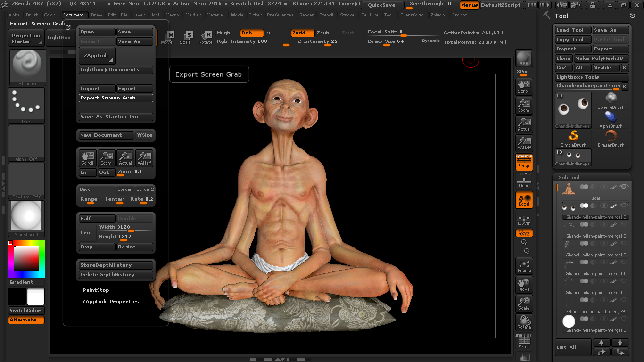This screenshot has width=644, height=362.
Task: Click the main color picker square
Action: click(x=26, y=259)
